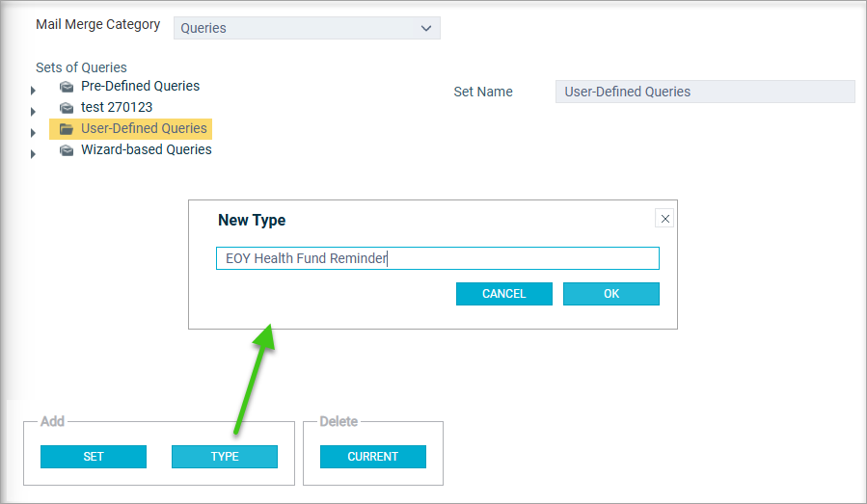Image resolution: width=867 pixels, height=504 pixels.
Task: Expand the User-Defined Queries tree node
Action: [x=33, y=133]
